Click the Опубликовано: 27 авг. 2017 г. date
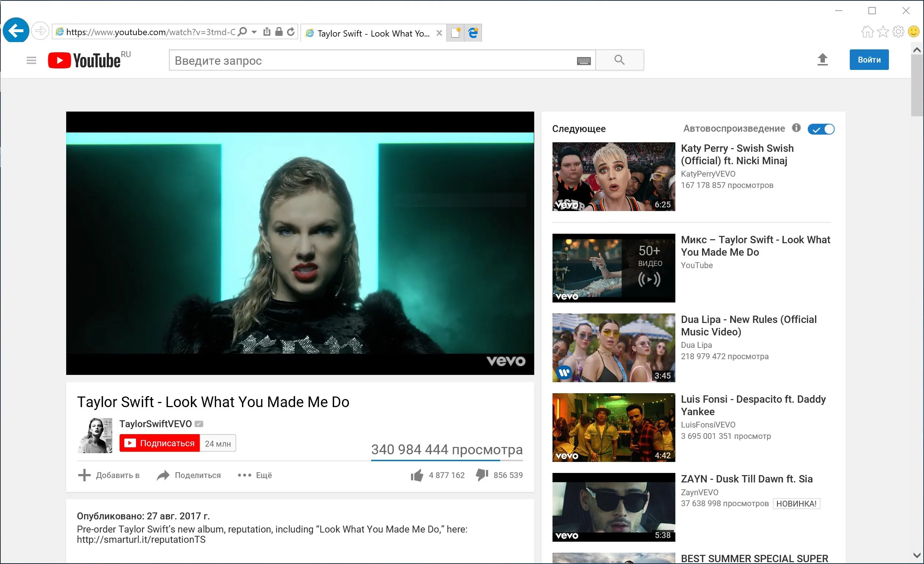 point(143,516)
